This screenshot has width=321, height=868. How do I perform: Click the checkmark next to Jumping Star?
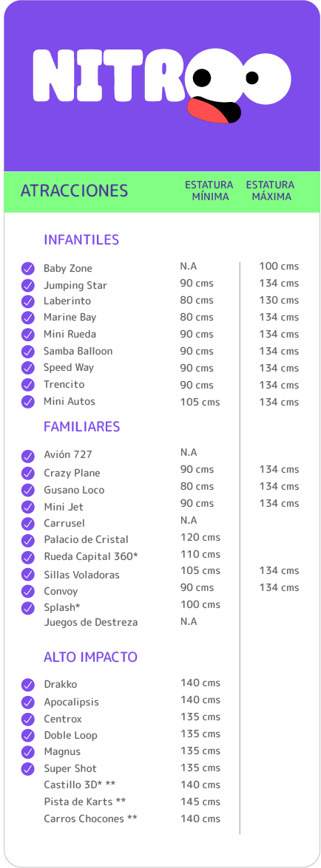tap(27, 286)
